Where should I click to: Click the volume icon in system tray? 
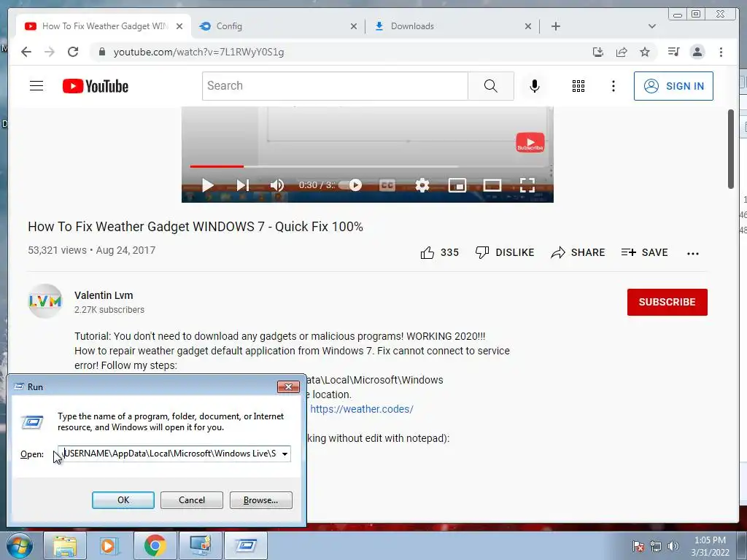[673, 546]
